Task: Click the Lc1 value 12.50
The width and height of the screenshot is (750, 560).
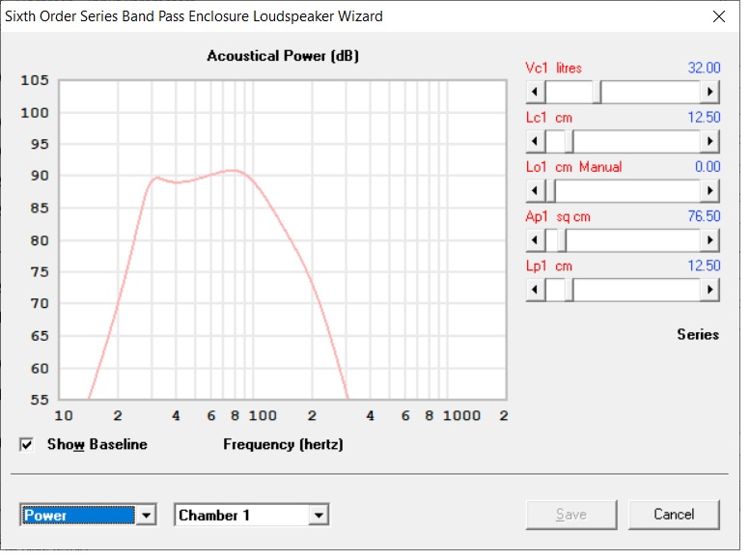Action: [704, 117]
